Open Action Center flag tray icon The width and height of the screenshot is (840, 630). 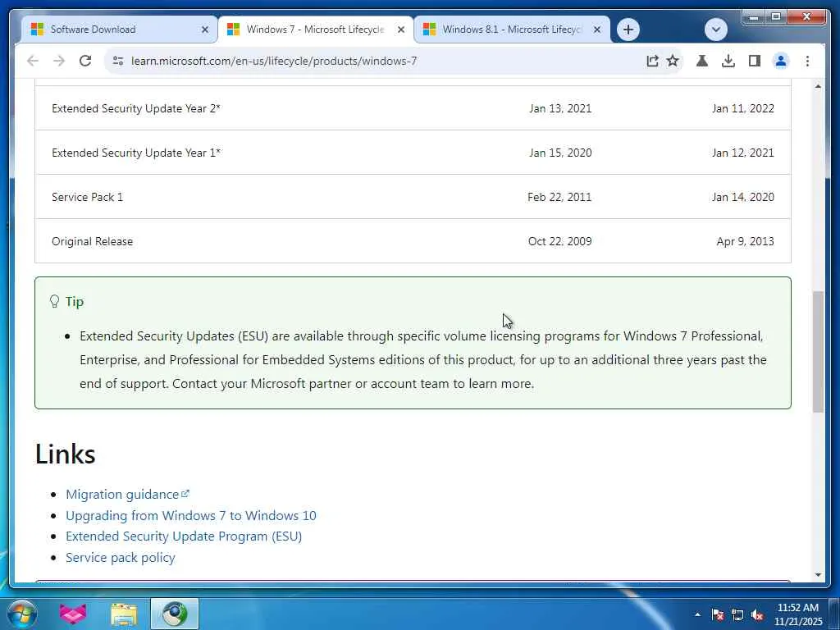[x=717, y=614]
